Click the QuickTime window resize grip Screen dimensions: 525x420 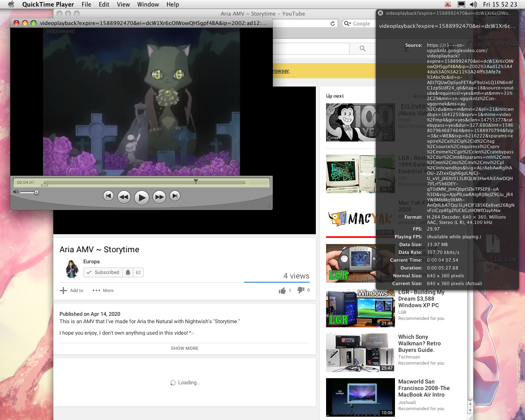tap(269, 206)
